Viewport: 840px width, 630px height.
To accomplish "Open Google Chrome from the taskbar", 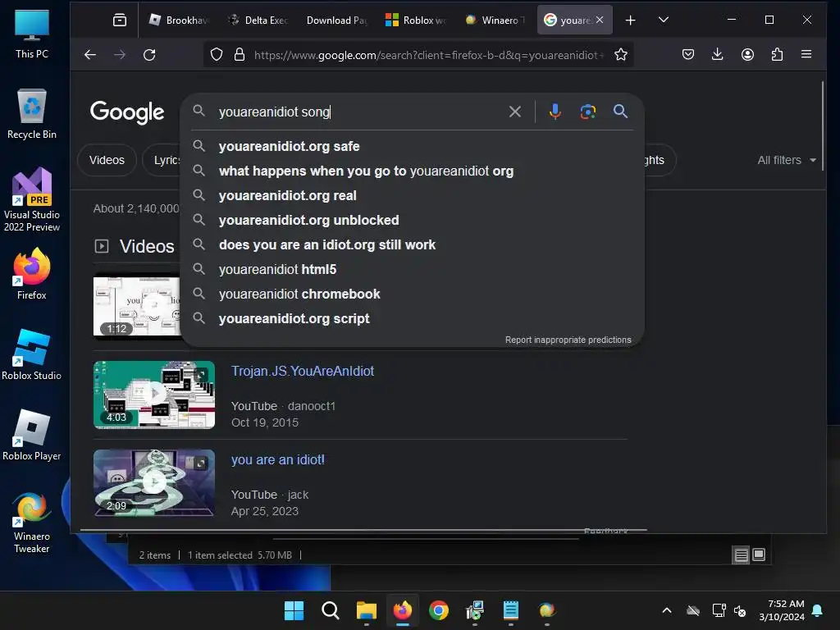I will pyautogui.click(x=439, y=610).
